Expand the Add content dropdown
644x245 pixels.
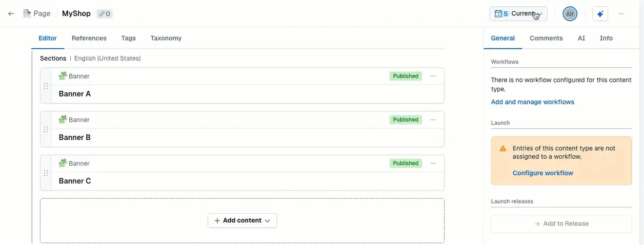pyautogui.click(x=242, y=221)
